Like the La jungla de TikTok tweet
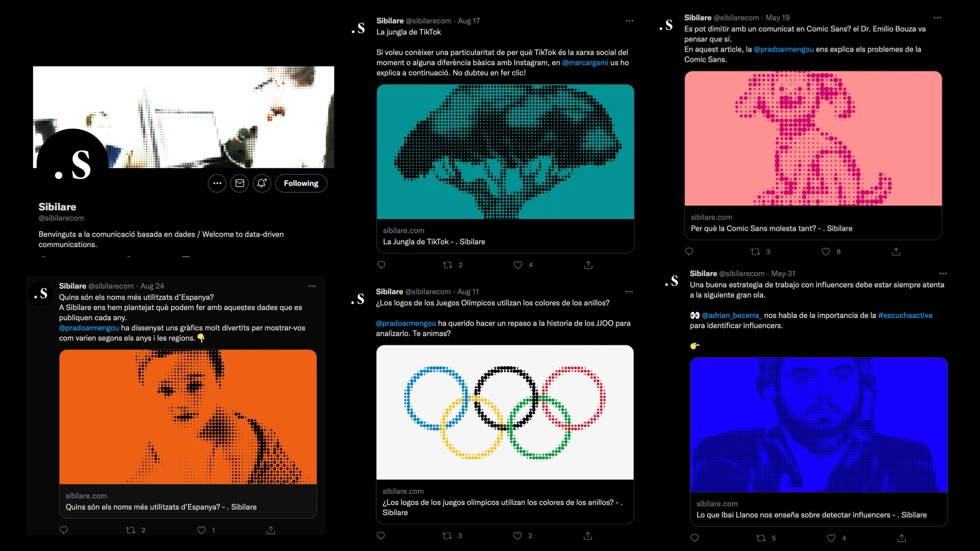This screenshot has height=551, width=980. point(518,265)
